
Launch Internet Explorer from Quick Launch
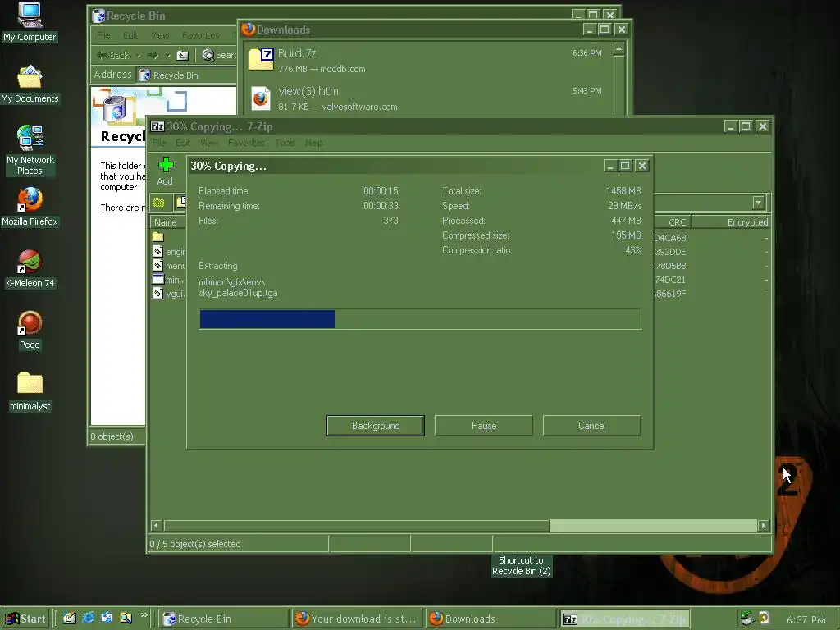[89, 618]
